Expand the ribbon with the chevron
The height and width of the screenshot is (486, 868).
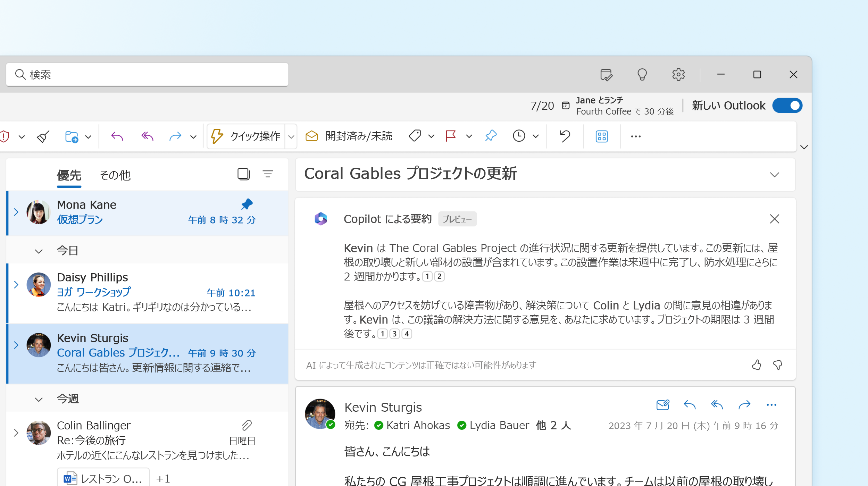[804, 147]
